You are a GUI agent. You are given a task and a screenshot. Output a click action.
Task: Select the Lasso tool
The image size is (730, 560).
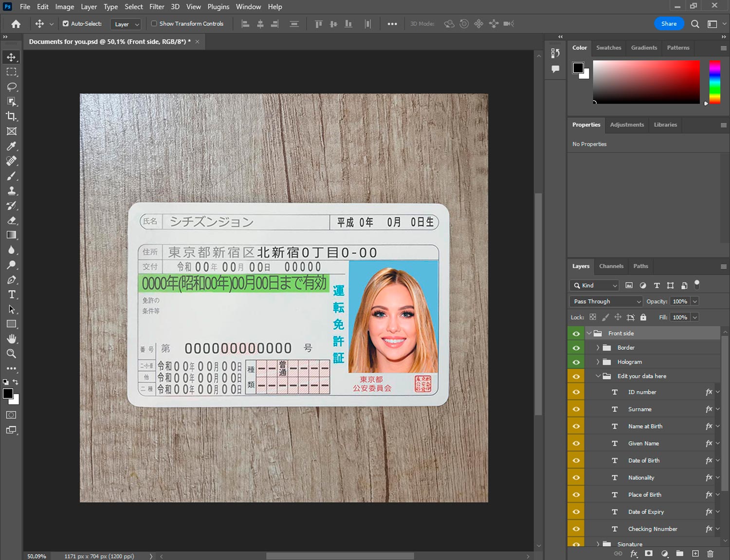click(x=12, y=87)
